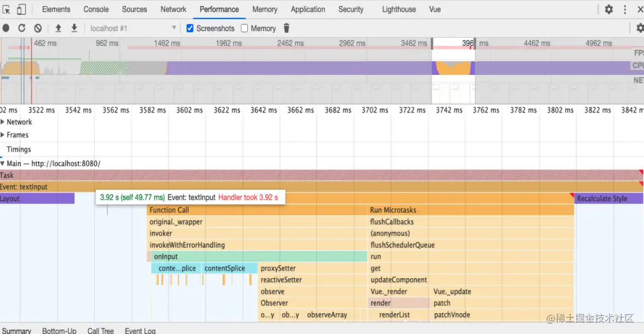This screenshot has height=334, width=644.
Task: Select left handle of overview selection window
Action: coord(432,44)
